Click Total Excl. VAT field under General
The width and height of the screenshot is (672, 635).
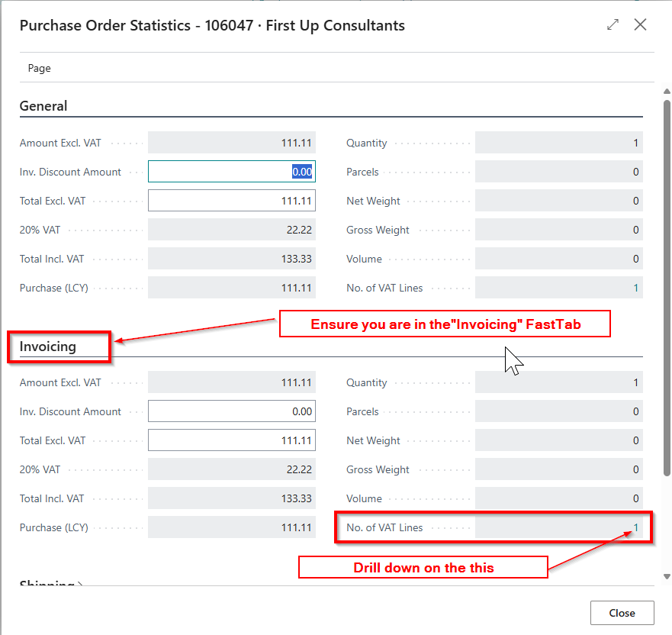tap(231, 201)
